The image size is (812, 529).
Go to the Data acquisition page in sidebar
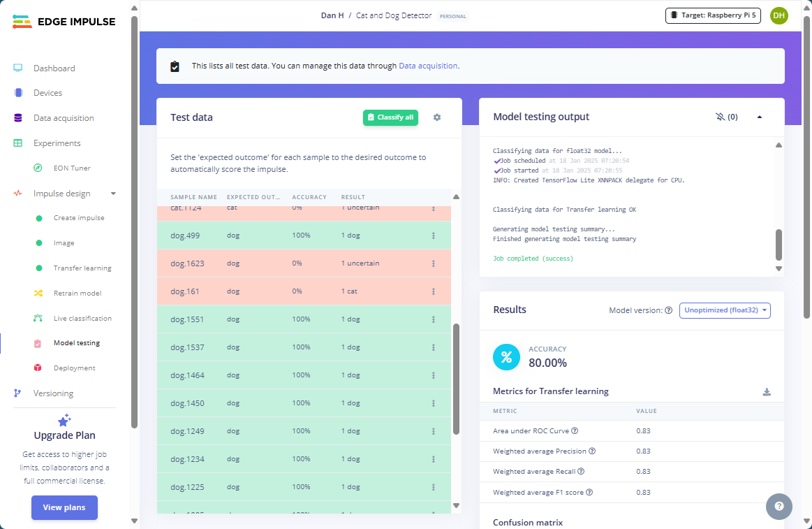point(64,118)
